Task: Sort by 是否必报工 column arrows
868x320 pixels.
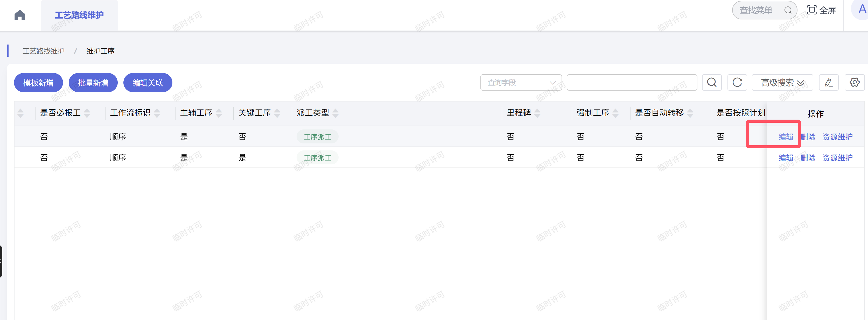Action: tap(87, 113)
